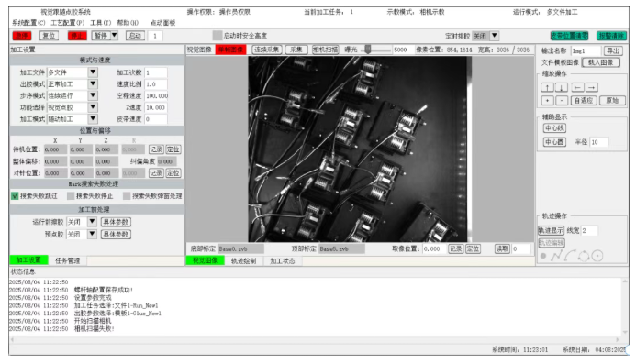Check the 搜索失败停止 checkbox
The height and width of the screenshot is (364, 636).
pos(71,196)
